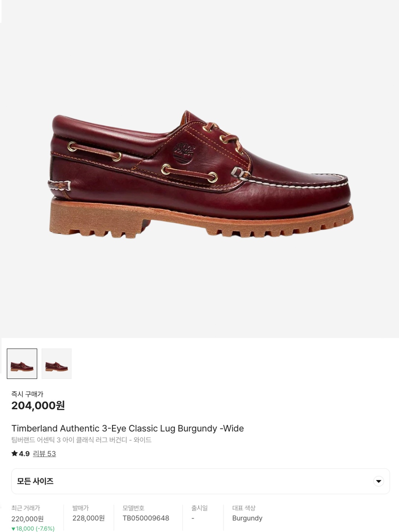Click the 출시일 release date label
Image resolution: width=399 pixels, height=532 pixels.
click(x=199, y=508)
